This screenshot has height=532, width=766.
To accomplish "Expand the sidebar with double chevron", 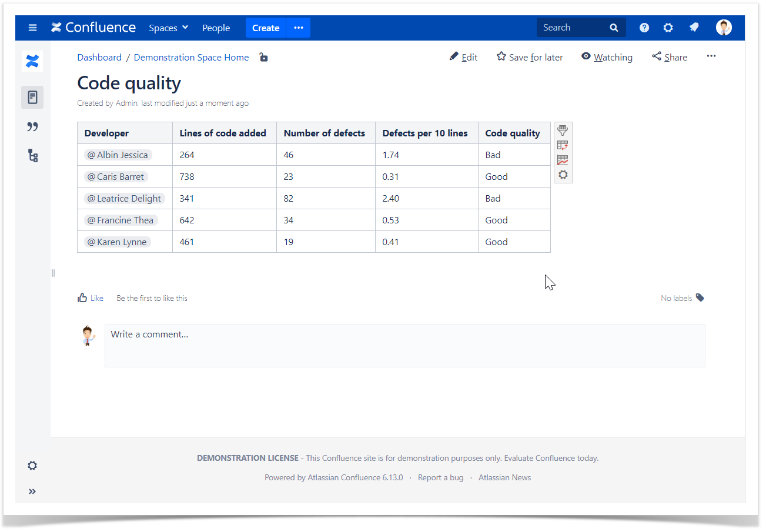I will coord(32,491).
